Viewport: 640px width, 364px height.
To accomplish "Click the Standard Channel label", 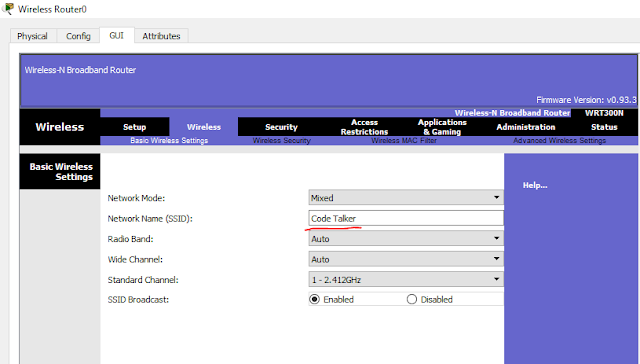I will (x=143, y=280).
